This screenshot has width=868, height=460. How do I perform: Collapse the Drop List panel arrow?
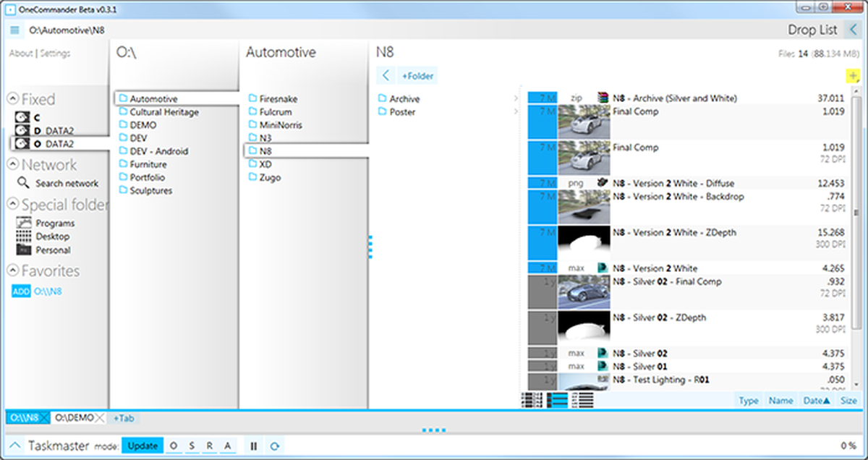click(x=854, y=30)
